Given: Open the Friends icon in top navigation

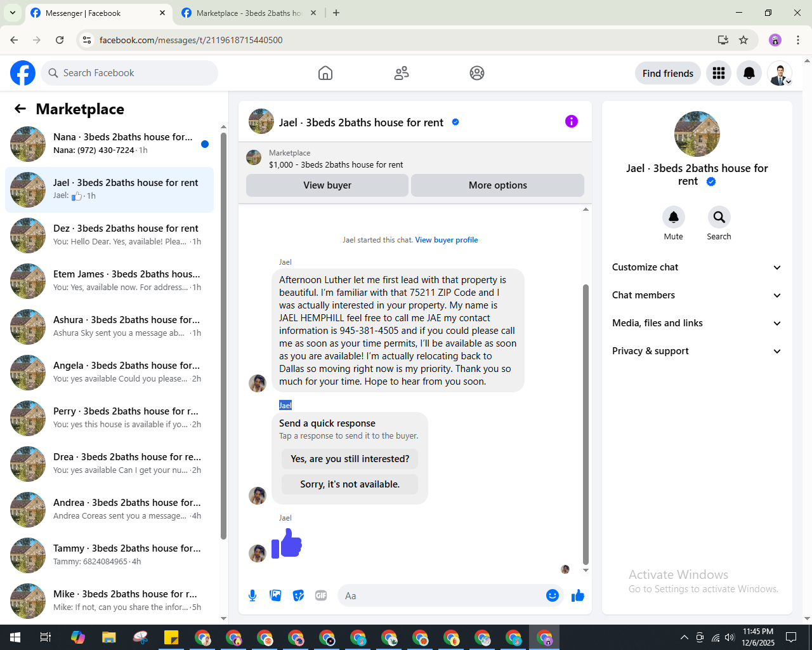Looking at the screenshot, I should (x=402, y=73).
